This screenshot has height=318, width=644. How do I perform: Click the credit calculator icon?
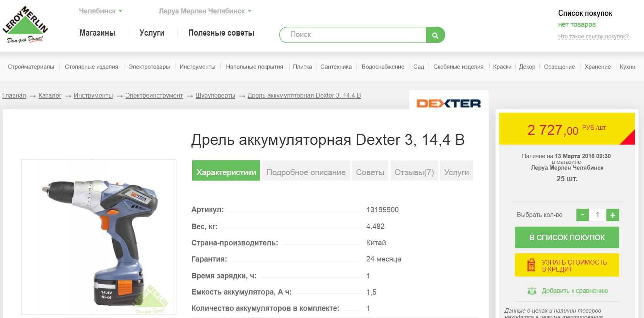point(531,265)
